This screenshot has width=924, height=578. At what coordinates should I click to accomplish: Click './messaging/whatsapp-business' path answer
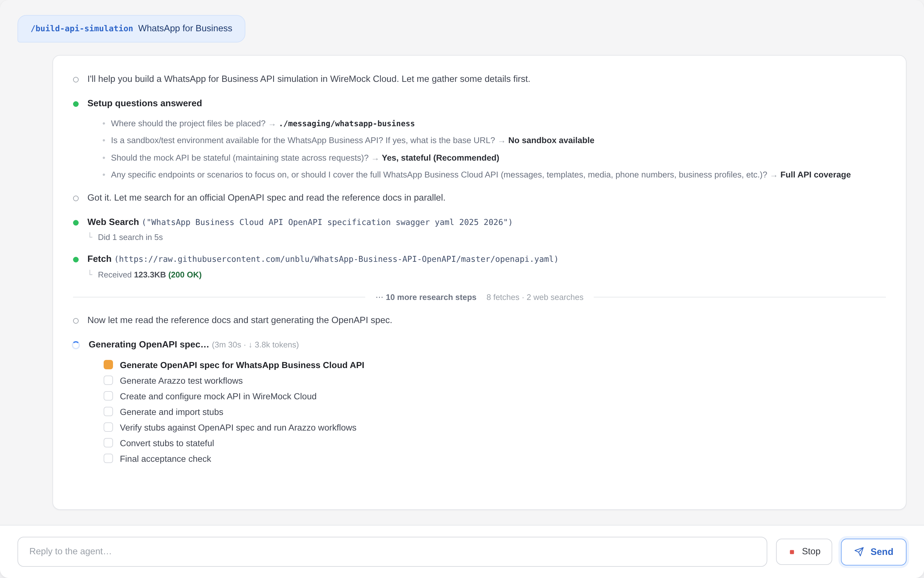[x=347, y=123]
